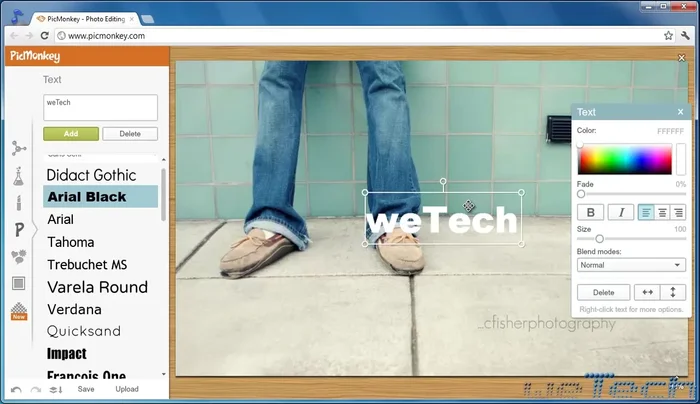Viewport: 700px width, 404px height.
Task: Flip text horizontally with the arrow button
Action: (x=647, y=292)
